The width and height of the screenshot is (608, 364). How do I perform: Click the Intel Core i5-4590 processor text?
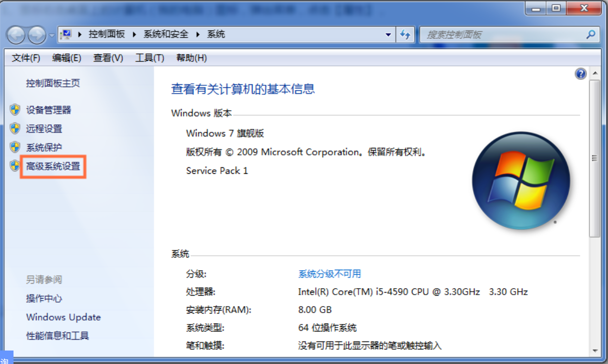tap(413, 292)
